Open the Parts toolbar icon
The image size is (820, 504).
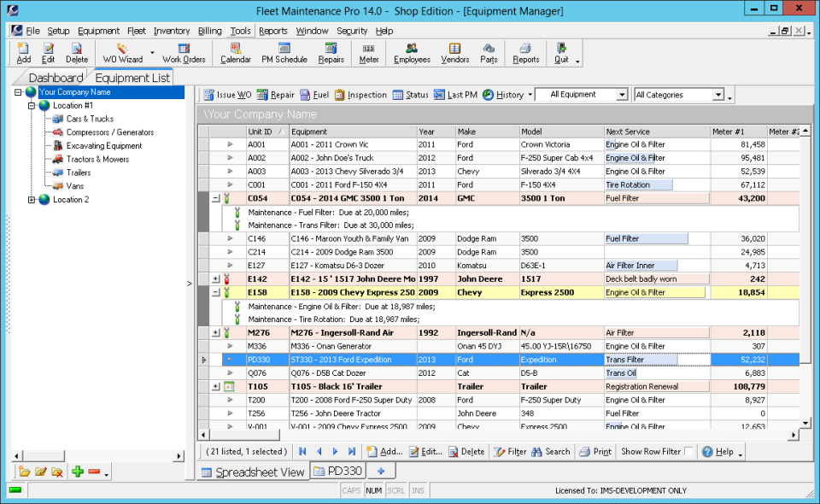pos(489,53)
